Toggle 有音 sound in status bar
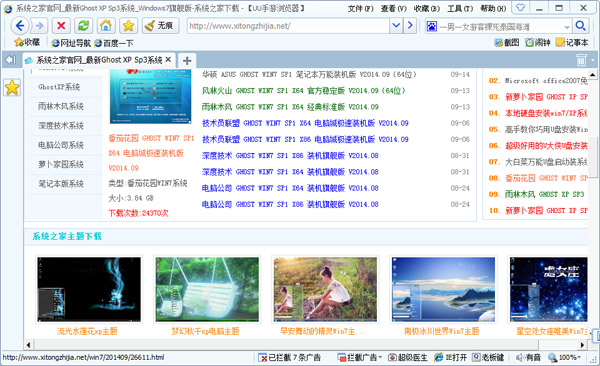 [x=528, y=358]
